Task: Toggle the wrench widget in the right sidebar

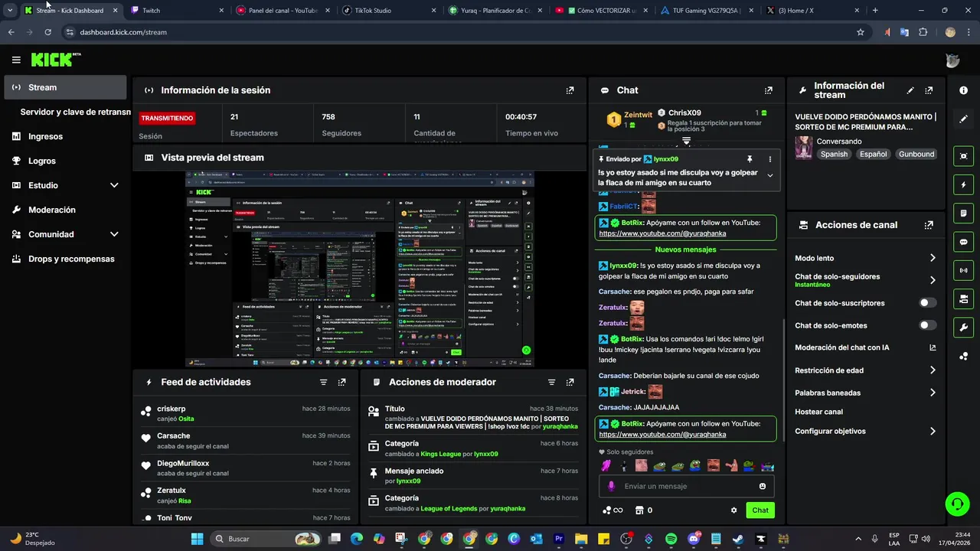Action: coord(963,328)
